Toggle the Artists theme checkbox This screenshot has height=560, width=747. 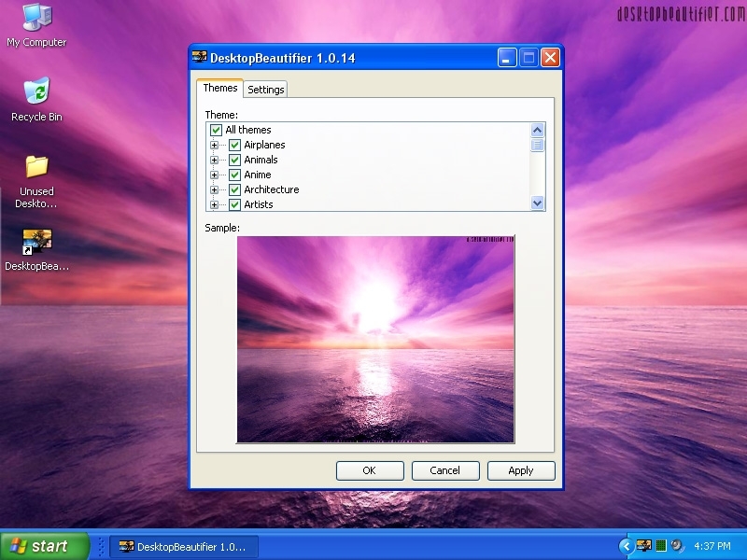point(234,204)
